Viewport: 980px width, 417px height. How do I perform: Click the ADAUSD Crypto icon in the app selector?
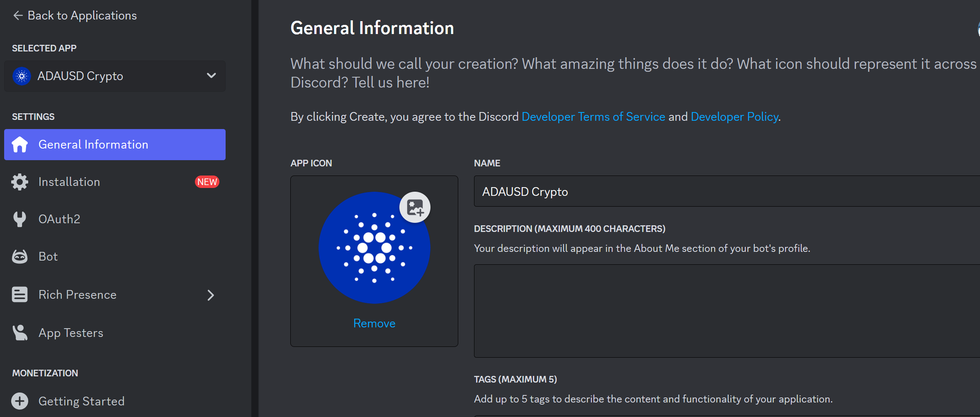[22, 76]
